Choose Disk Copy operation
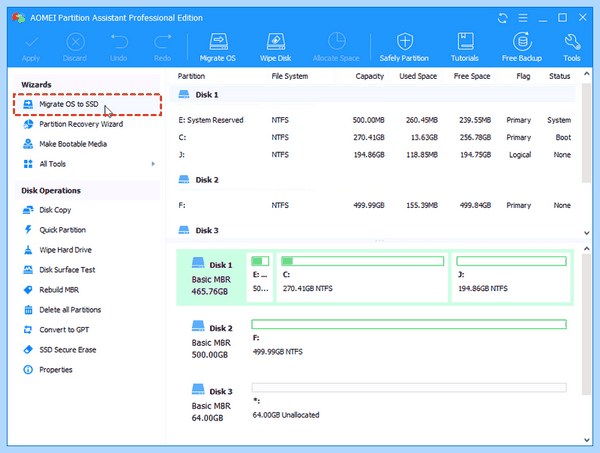Viewport: 600px width, 453px height. pyautogui.click(x=55, y=210)
